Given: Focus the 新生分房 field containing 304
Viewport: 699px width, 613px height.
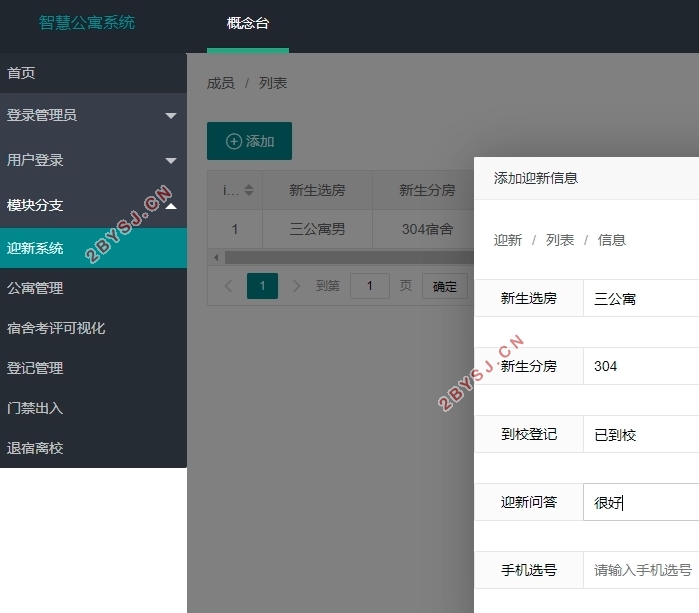Looking at the screenshot, I should (x=641, y=366).
